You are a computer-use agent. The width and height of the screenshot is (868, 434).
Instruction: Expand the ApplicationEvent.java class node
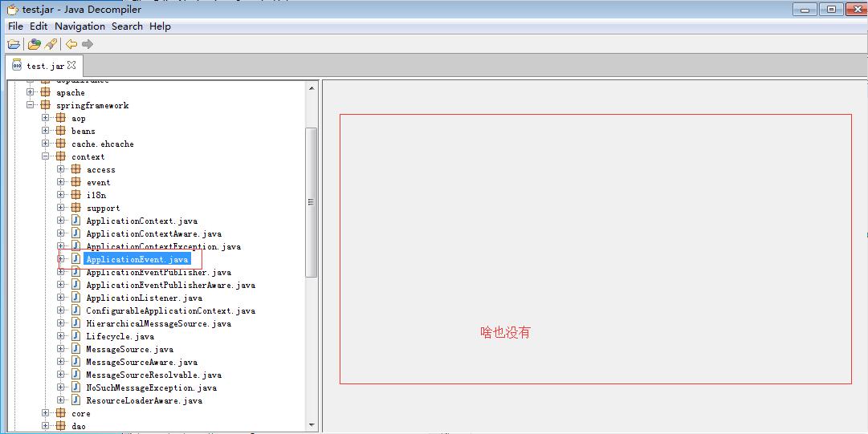click(x=61, y=259)
